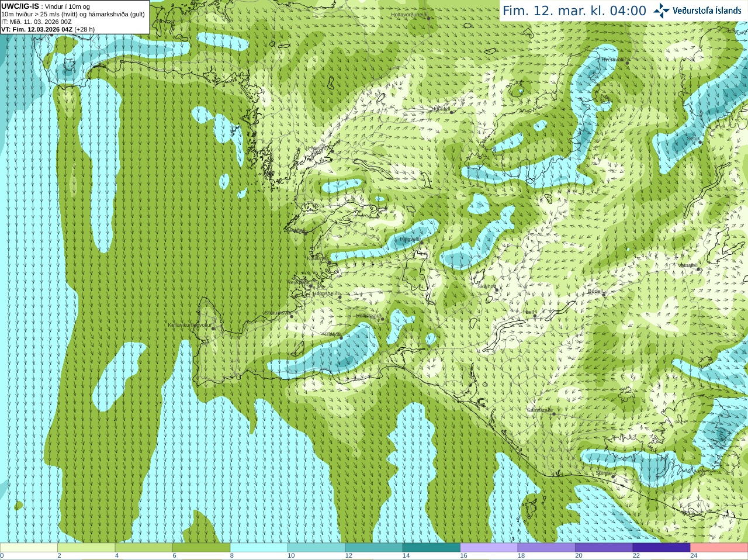Image resolution: width=748 pixels, height=560 pixels.
Task: Click the UWC/IG-IS model title
Action: tap(20, 6)
